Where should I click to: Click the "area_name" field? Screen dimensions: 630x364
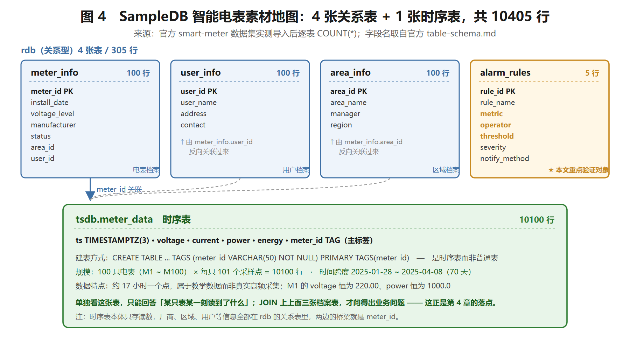348,103
